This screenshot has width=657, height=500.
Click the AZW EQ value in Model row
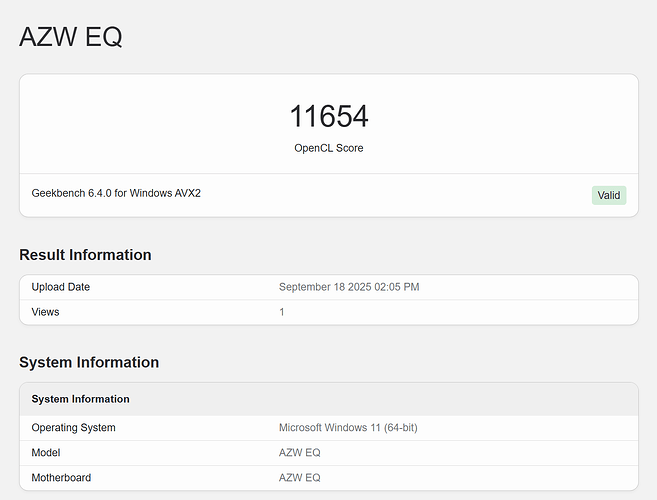pos(299,453)
